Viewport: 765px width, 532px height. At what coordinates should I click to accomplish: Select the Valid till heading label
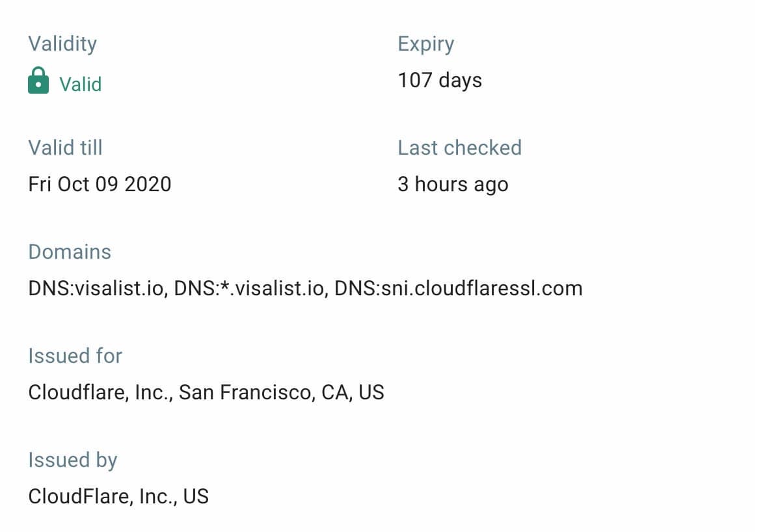65,148
